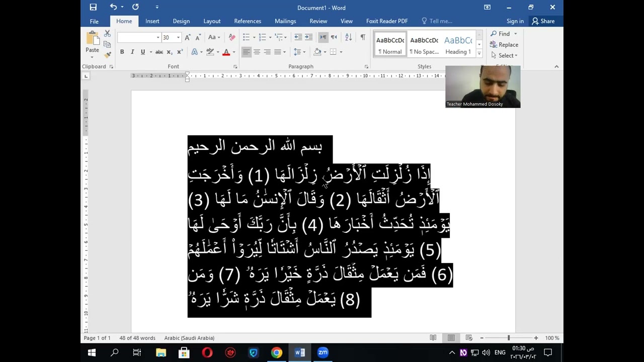Shrink the font size with the smaller A icon

[198, 37]
